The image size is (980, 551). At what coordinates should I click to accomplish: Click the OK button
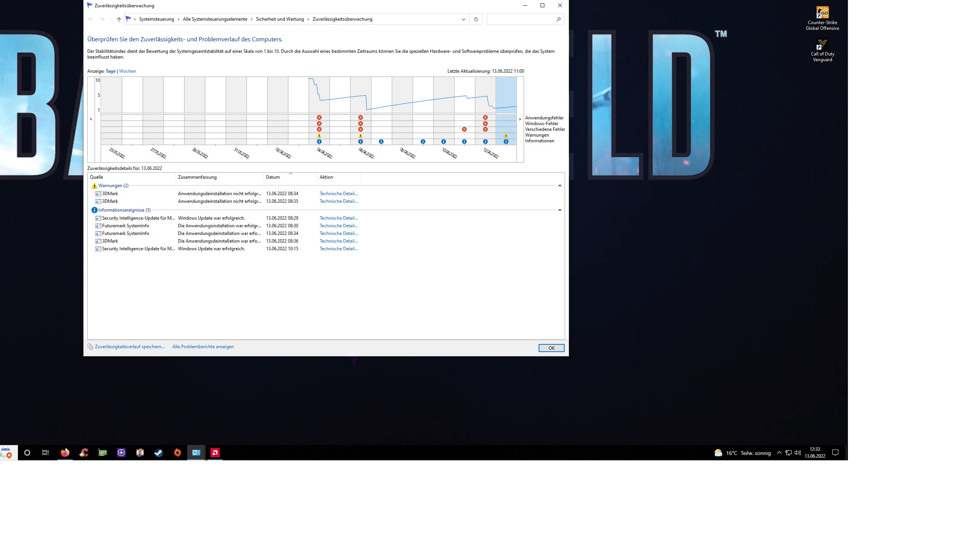tap(551, 348)
